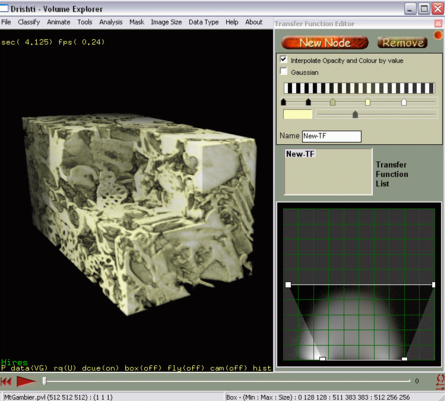
Task: Open the Classify menu
Action: (29, 22)
